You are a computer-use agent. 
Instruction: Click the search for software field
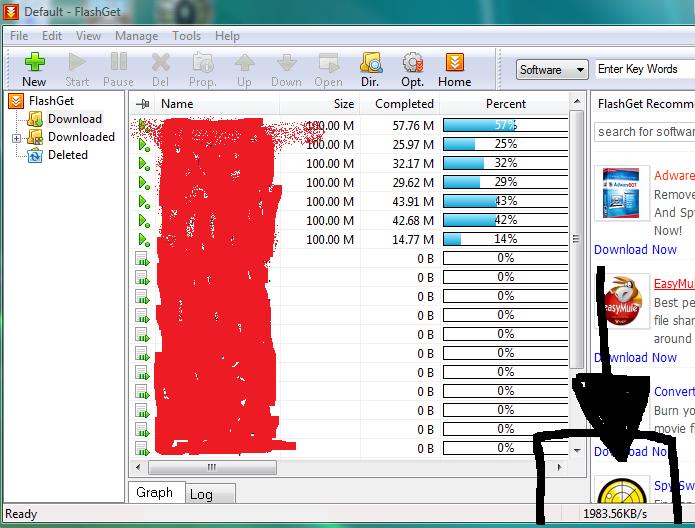[x=644, y=132]
